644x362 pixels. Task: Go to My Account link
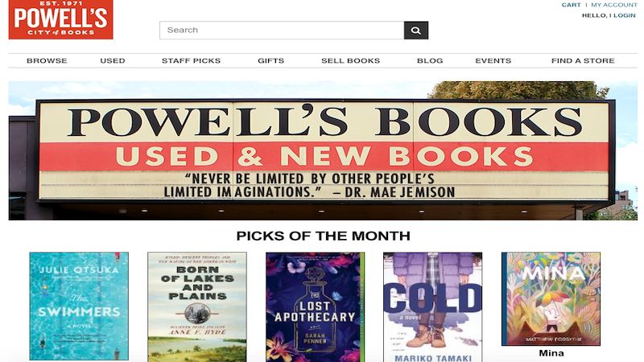[614, 5]
